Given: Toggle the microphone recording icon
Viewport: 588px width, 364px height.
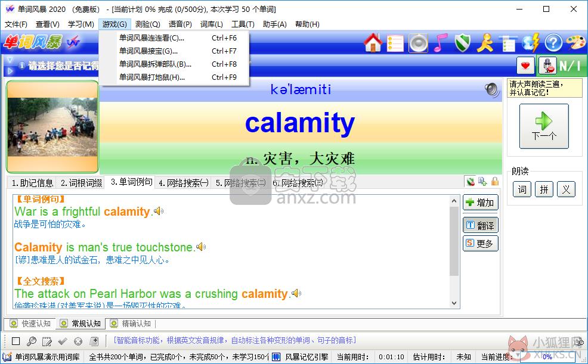Looking at the screenshot, I should coord(548,66).
